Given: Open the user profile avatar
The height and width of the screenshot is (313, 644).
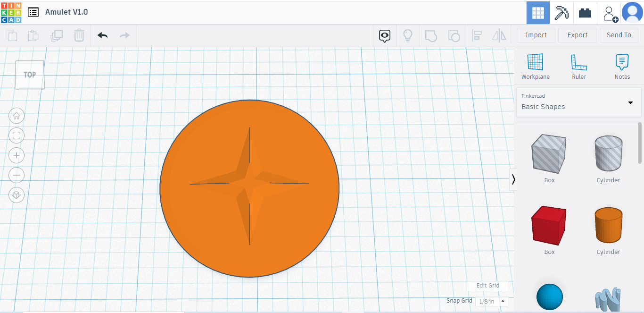Looking at the screenshot, I should click(x=632, y=12).
